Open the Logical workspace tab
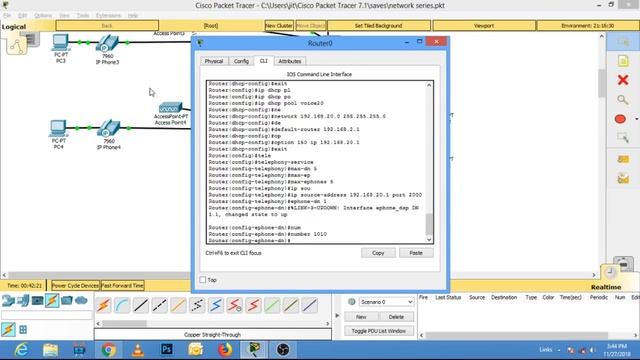 coord(14,27)
